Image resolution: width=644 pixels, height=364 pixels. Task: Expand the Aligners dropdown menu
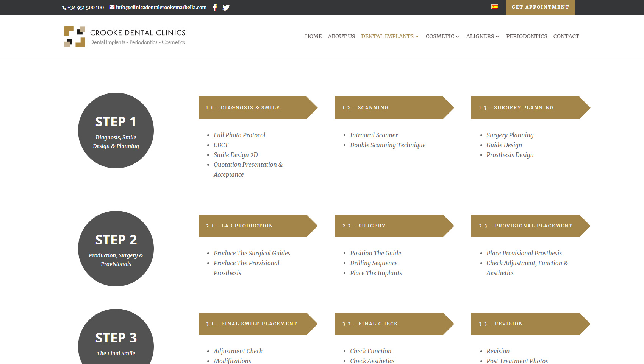click(x=482, y=36)
